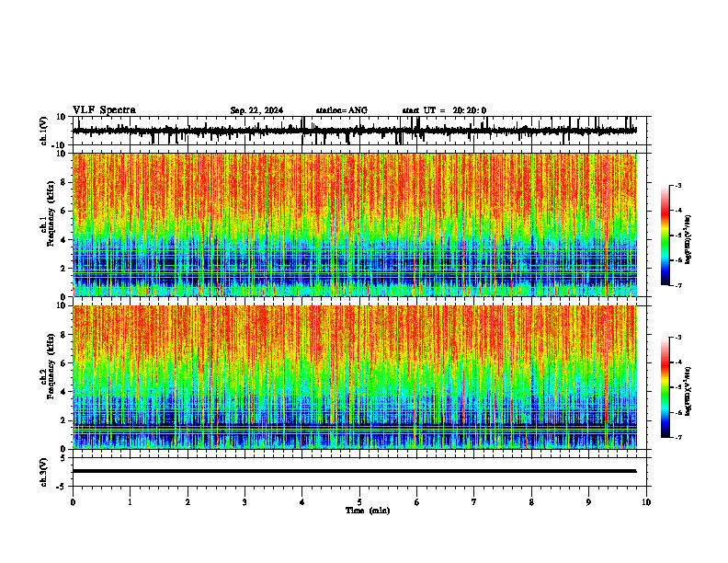Click time axis tick label "8"

[x=531, y=502]
